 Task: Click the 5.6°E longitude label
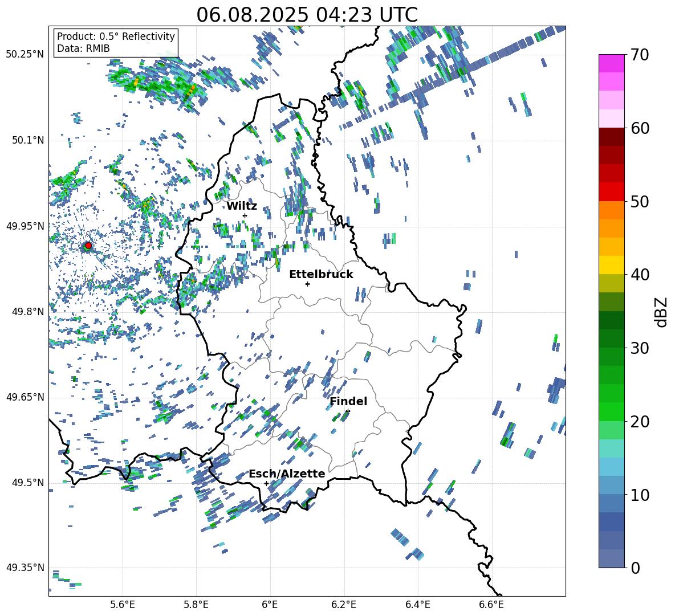click(123, 605)
